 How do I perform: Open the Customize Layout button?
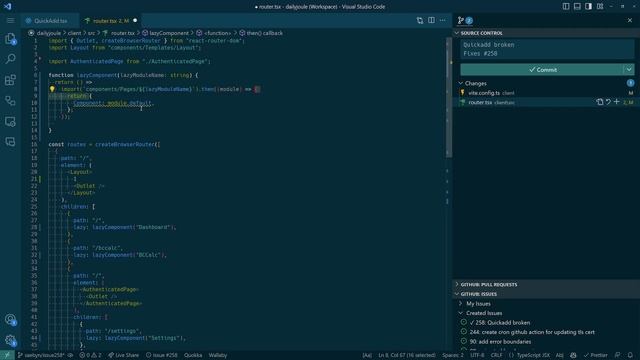pos(600,7)
